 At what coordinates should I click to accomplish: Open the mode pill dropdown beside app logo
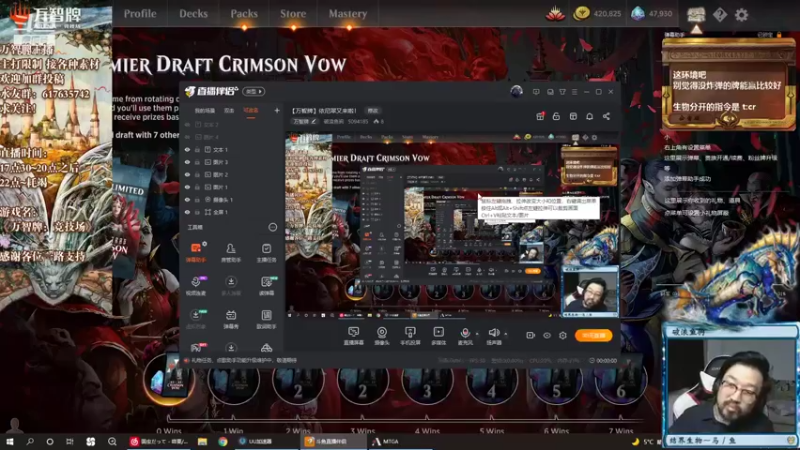pos(254,91)
